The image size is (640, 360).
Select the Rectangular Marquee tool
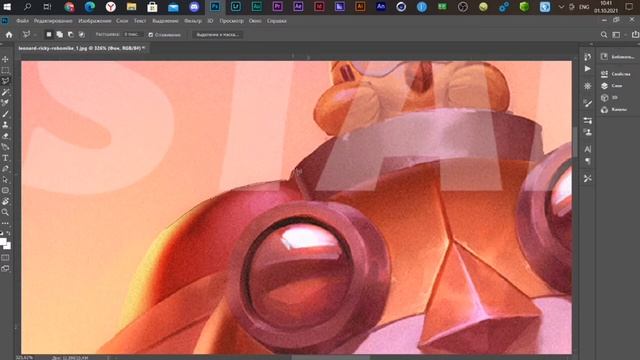(5, 70)
